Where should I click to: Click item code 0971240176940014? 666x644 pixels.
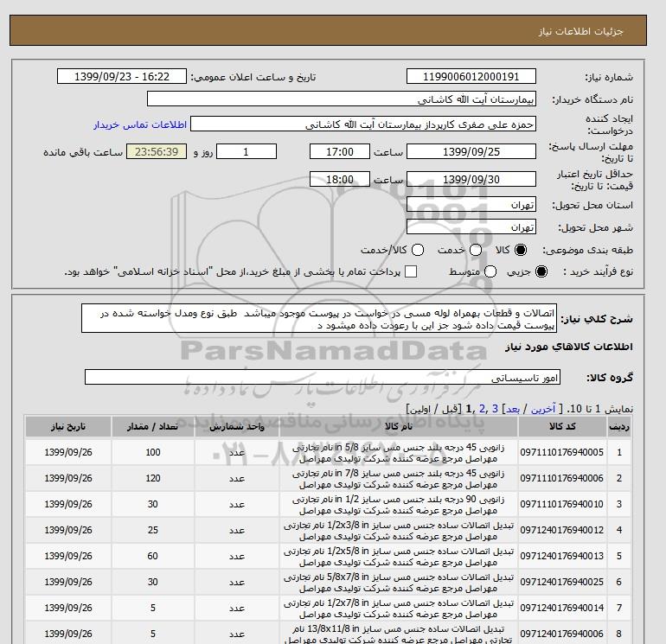[562, 608]
